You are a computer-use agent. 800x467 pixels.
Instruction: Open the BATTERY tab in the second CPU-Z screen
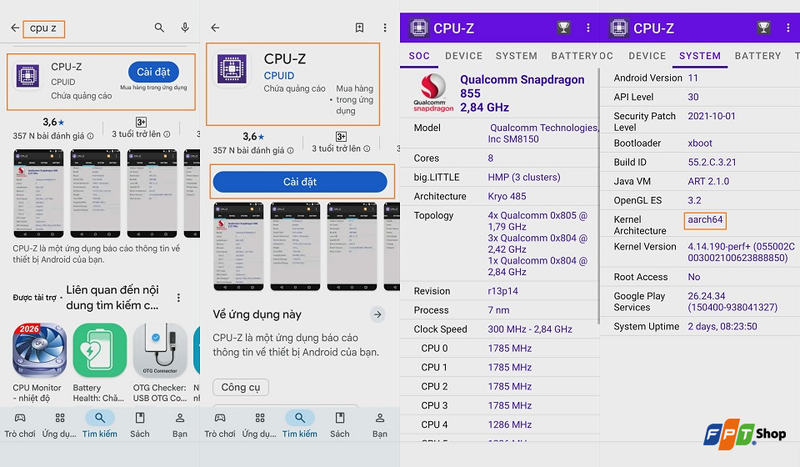[758, 56]
